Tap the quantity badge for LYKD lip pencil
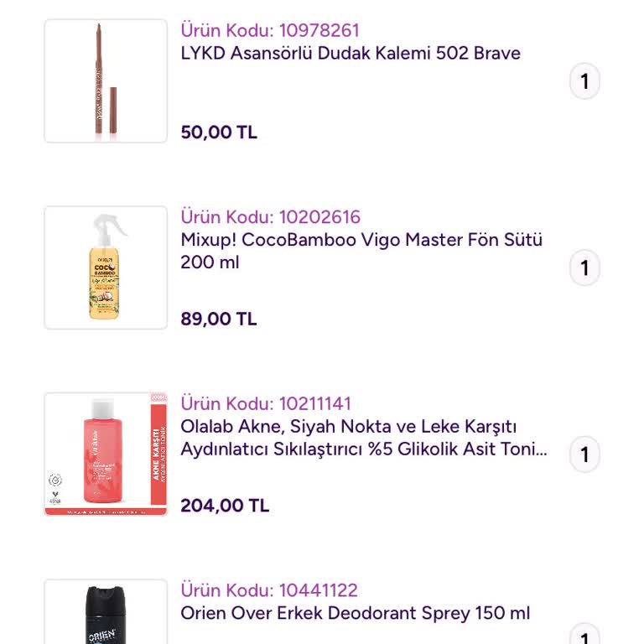Image resolution: width=644 pixels, height=644 pixels. pos(584,82)
